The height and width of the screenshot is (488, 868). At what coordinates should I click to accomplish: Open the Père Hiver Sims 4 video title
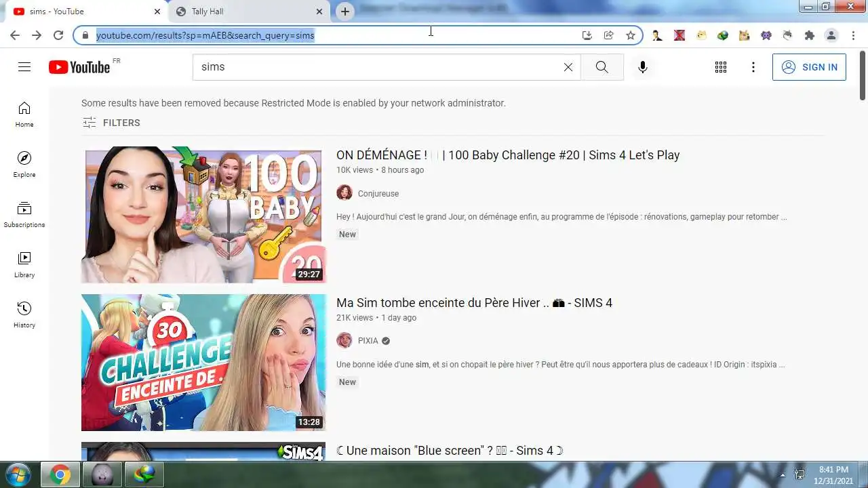pyautogui.click(x=474, y=303)
